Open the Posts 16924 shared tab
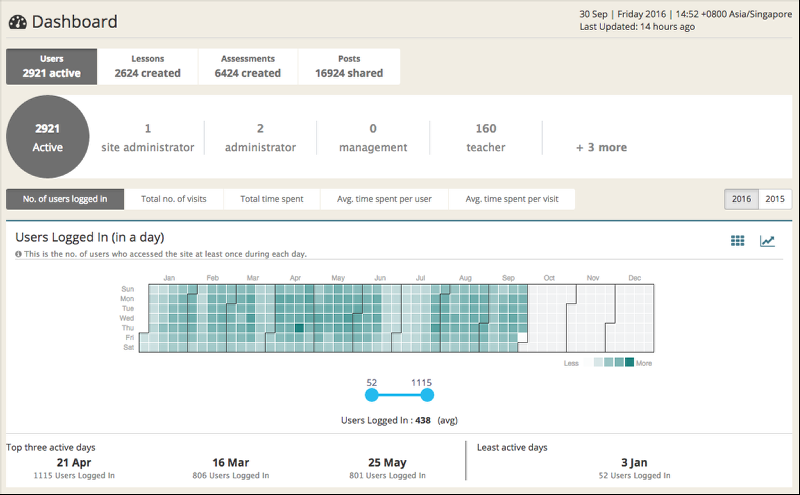The height and width of the screenshot is (495, 800). click(x=349, y=66)
